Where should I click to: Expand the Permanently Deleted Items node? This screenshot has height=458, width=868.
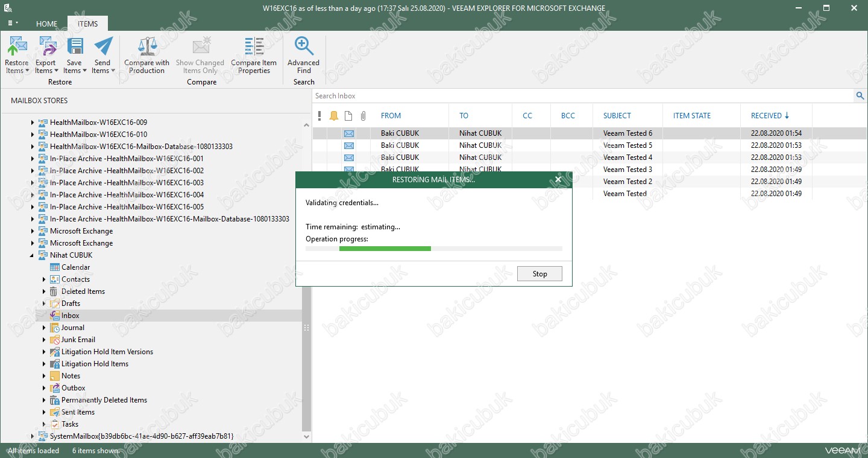[44, 400]
